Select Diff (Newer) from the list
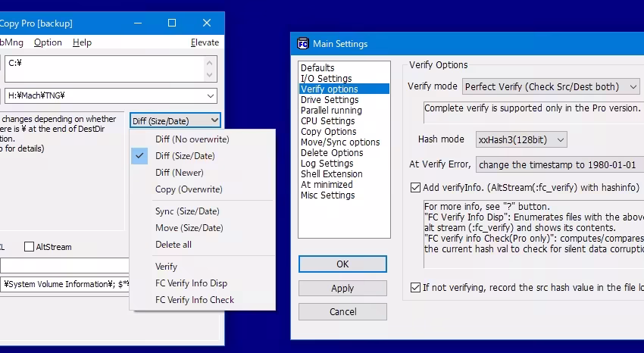644x353 pixels. tap(179, 173)
